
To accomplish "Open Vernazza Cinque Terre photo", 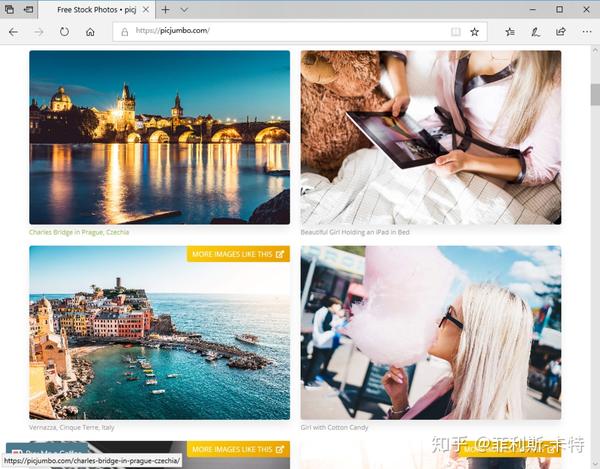I will [x=160, y=332].
